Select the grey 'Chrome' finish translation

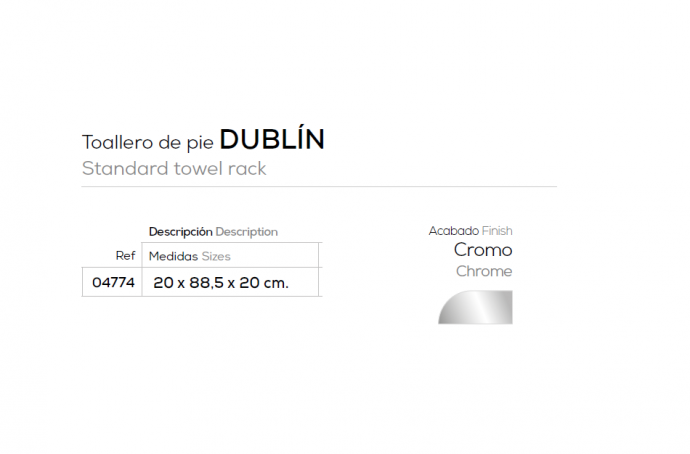pos(484,271)
